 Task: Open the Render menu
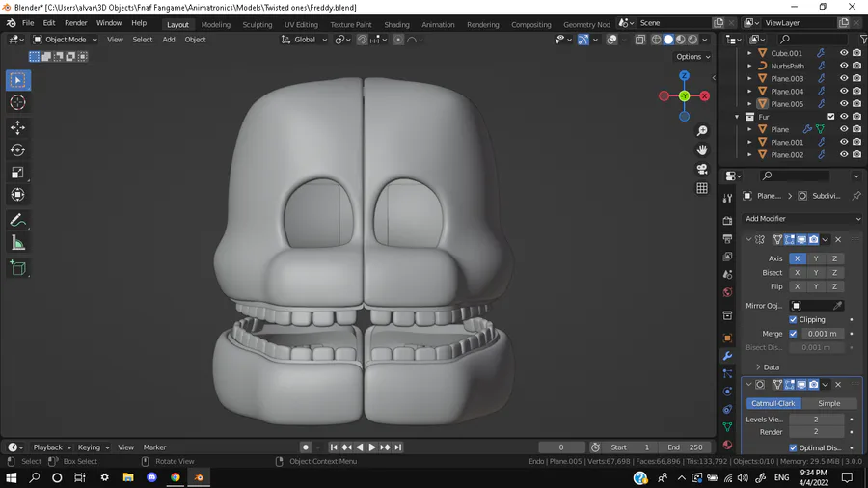tap(76, 23)
